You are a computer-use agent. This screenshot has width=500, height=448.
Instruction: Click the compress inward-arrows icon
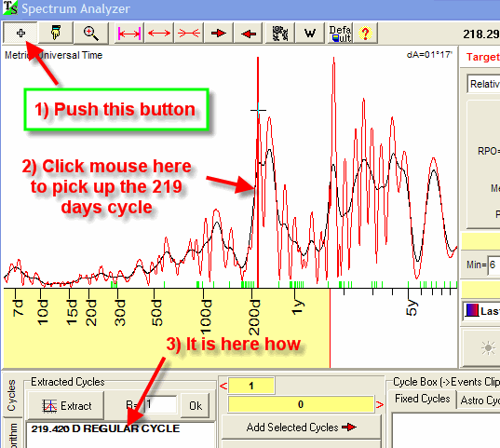click(189, 33)
